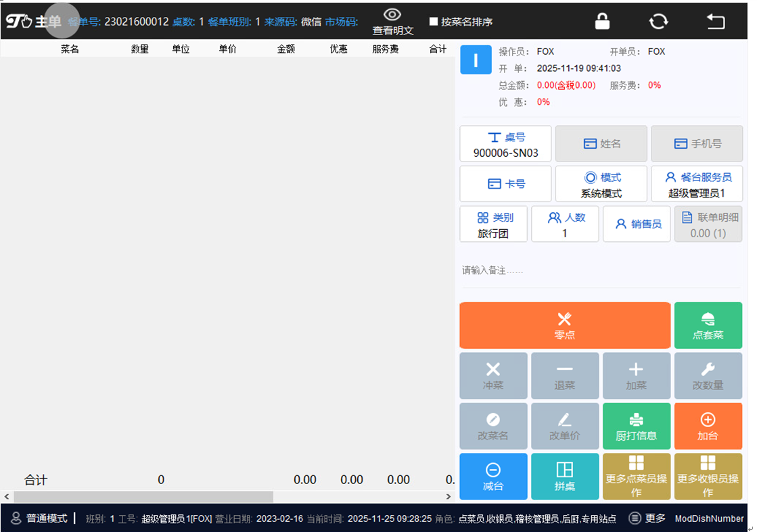Enable 按菜名排序 checkbox
The image size is (757, 532).
tap(434, 22)
